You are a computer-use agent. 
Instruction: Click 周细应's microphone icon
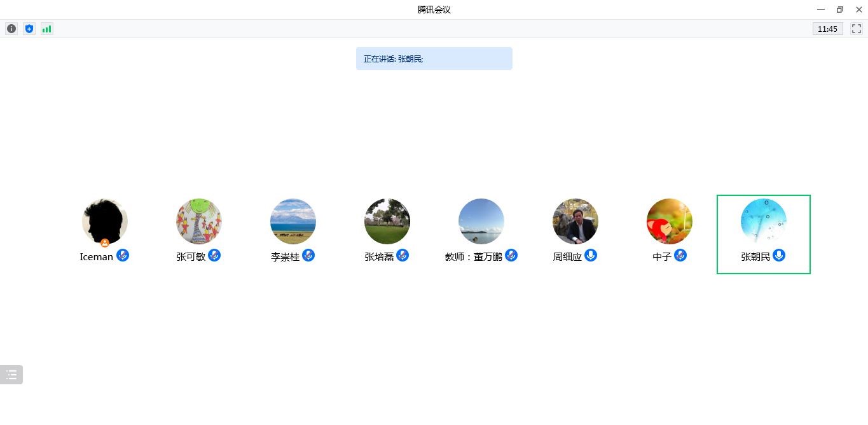click(x=591, y=256)
